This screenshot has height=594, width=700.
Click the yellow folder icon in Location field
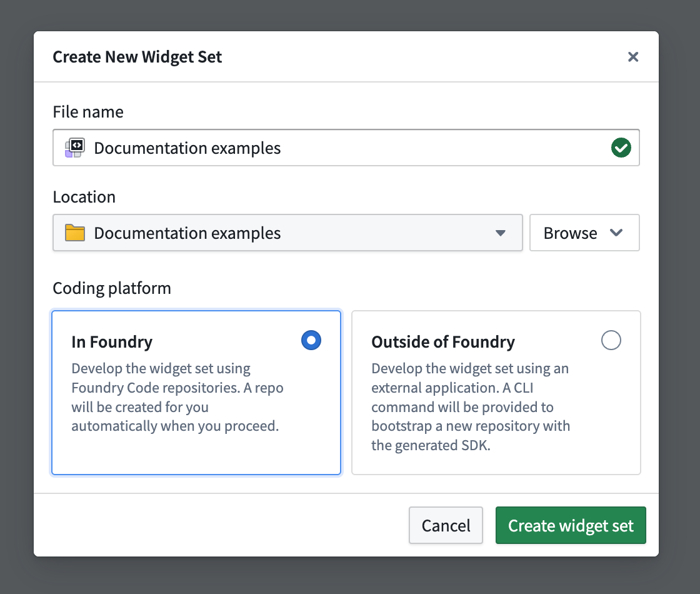(x=74, y=233)
